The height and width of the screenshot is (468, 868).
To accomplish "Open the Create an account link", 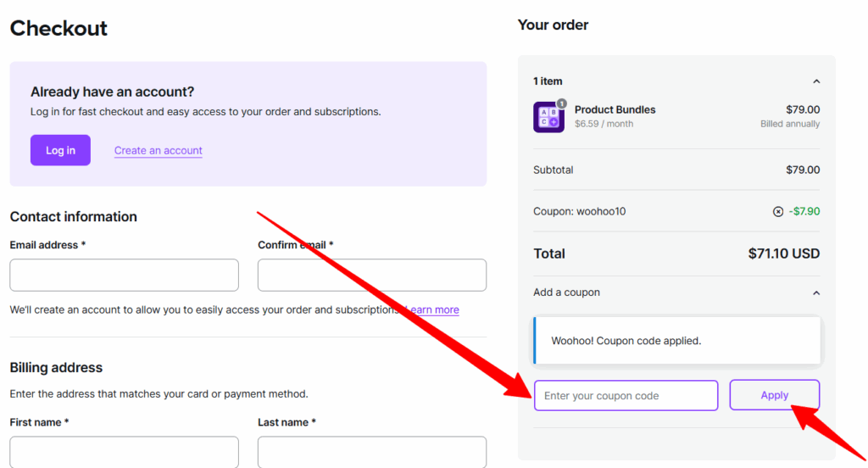I will pyautogui.click(x=159, y=151).
